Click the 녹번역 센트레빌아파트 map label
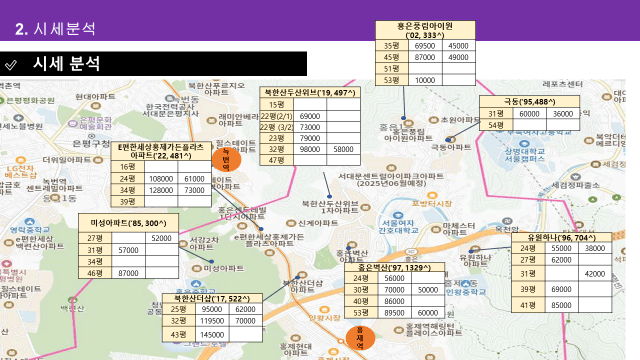The width and height of the screenshot is (640, 360). point(55,185)
